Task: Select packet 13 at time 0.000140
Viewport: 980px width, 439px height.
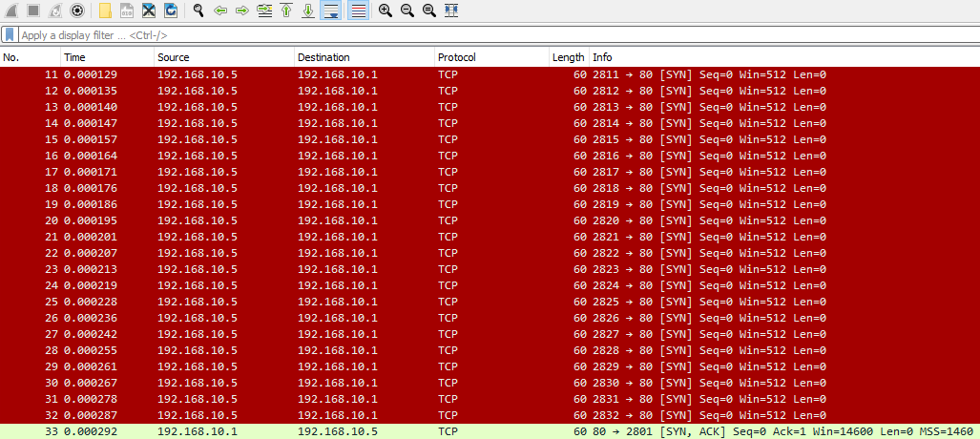Action: point(490,107)
